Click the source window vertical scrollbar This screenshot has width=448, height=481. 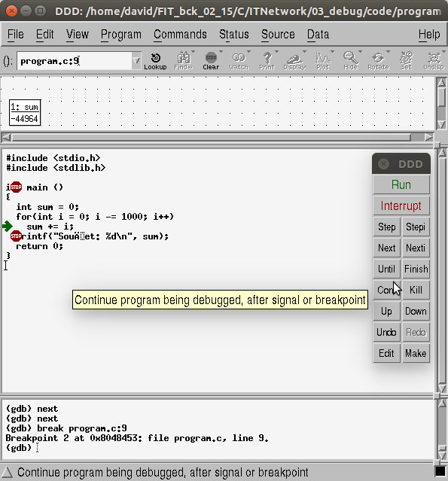(x=442, y=270)
